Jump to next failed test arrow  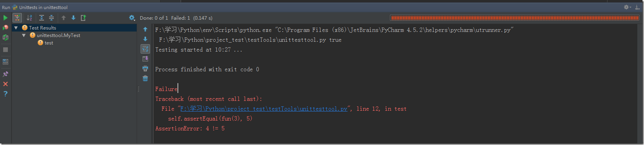[73, 18]
